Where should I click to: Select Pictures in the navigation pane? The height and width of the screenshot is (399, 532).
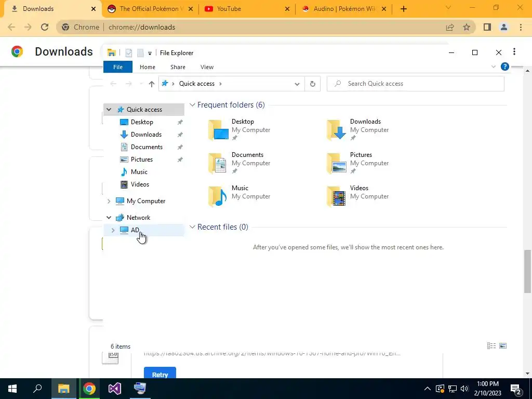coord(142,159)
